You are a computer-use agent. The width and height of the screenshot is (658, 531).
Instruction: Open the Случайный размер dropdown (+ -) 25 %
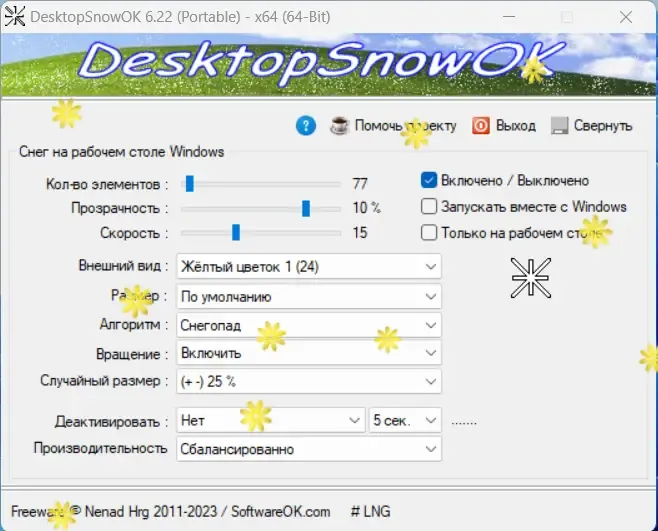[x=309, y=381]
